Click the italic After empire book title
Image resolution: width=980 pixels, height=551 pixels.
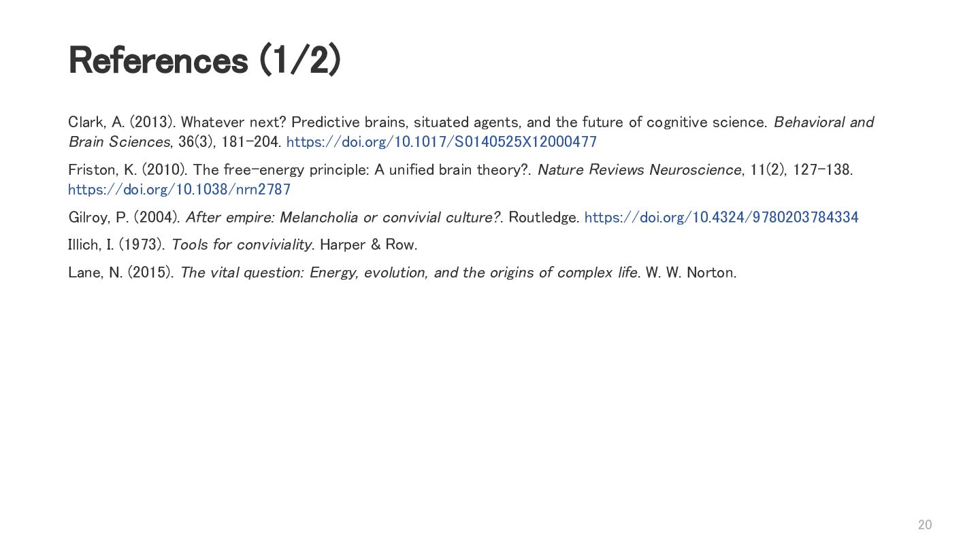342,218
